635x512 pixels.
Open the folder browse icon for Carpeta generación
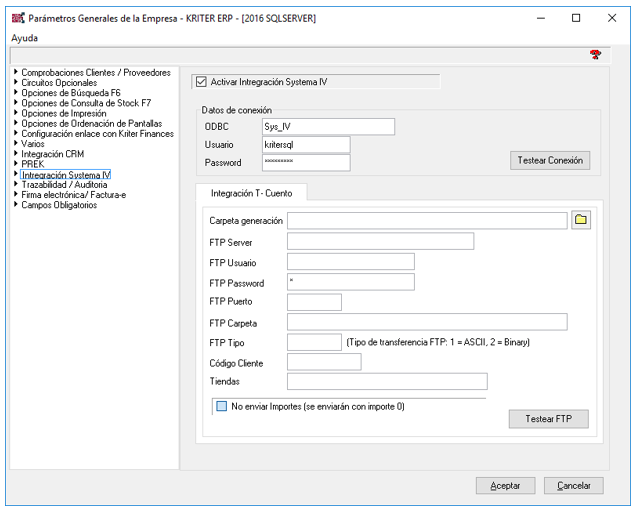tap(581, 220)
